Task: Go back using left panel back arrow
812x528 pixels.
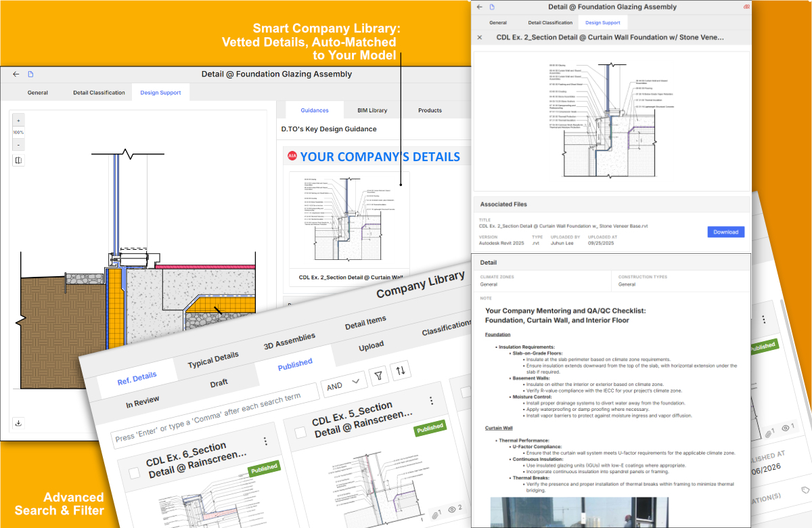Action: [x=16, y=74]
